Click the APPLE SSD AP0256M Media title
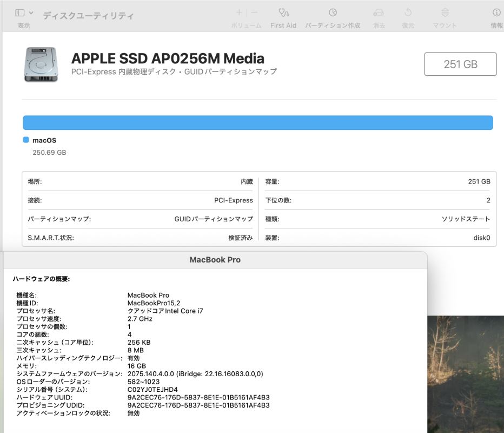Image resolution: width=504 pixels, height=433 pixels. 168,58
